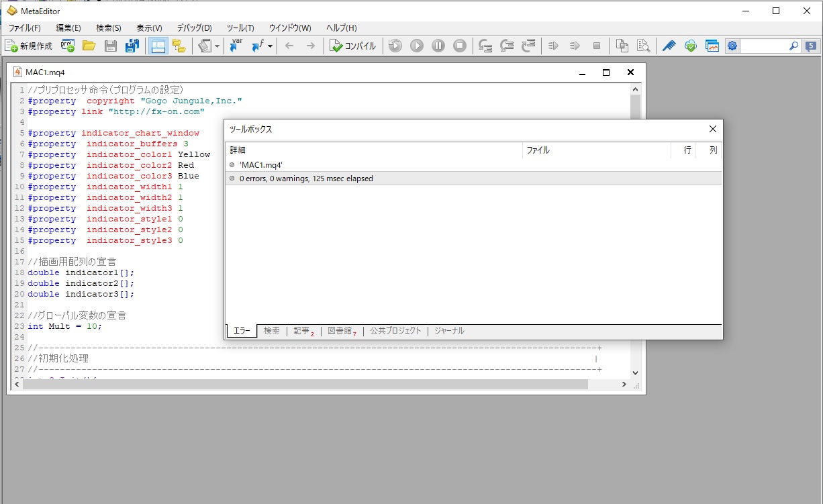
Task: Click the open folder icon
Action: [x=89, y=46]
